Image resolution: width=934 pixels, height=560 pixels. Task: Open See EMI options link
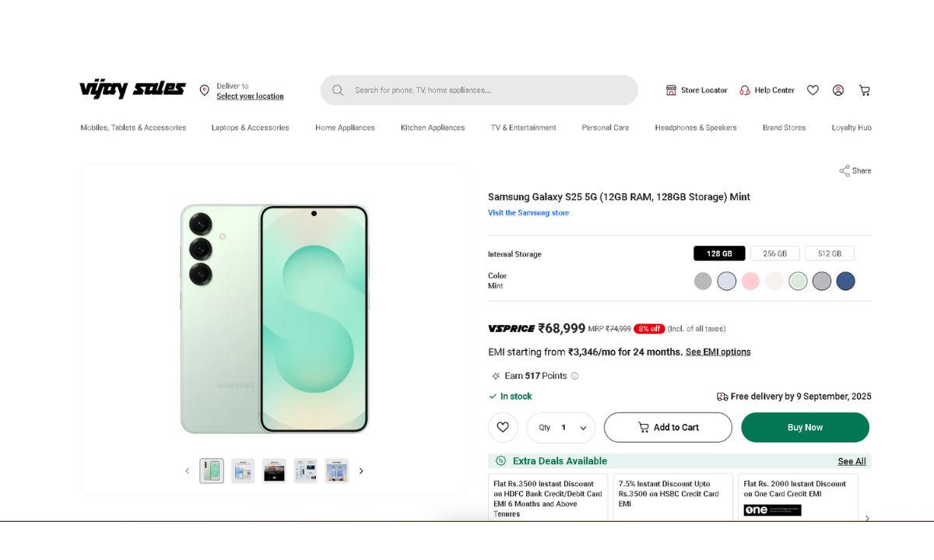pyautogui.click(x=718, y=352)
